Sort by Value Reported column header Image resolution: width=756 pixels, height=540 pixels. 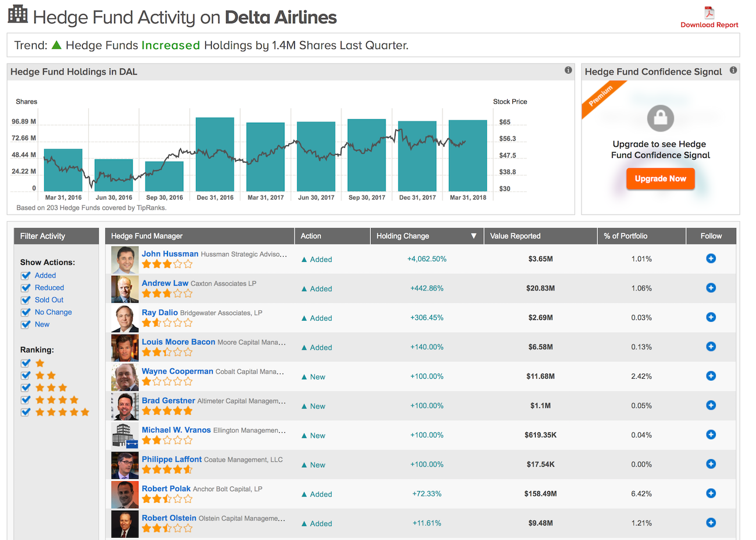540,236
